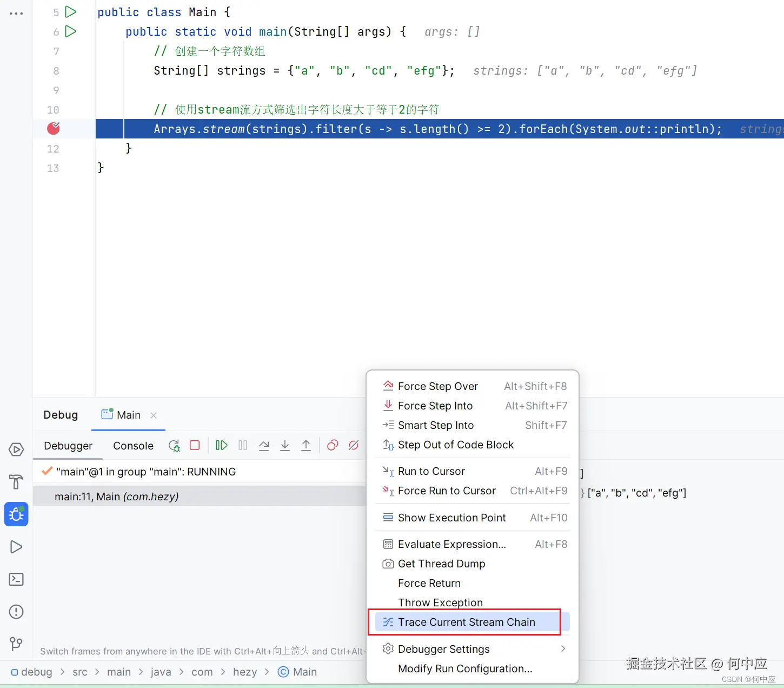Open the Problems tool window

tap(16, 612)
